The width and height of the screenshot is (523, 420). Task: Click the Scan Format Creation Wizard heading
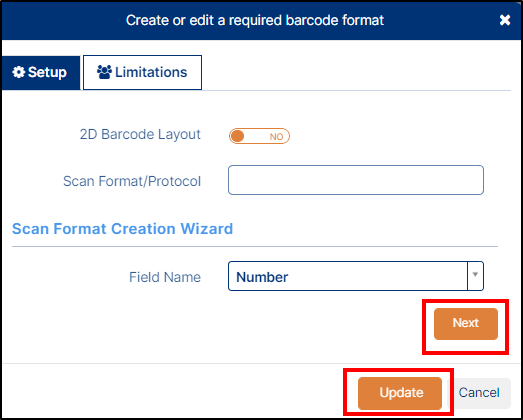pyautogui.click(x=122, y=229)
